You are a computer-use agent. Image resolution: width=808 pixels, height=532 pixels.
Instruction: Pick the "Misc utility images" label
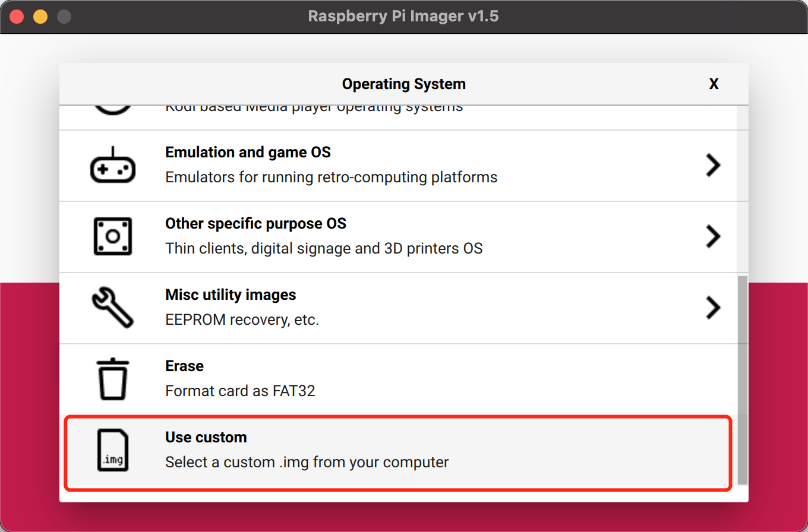click(231, 295)
